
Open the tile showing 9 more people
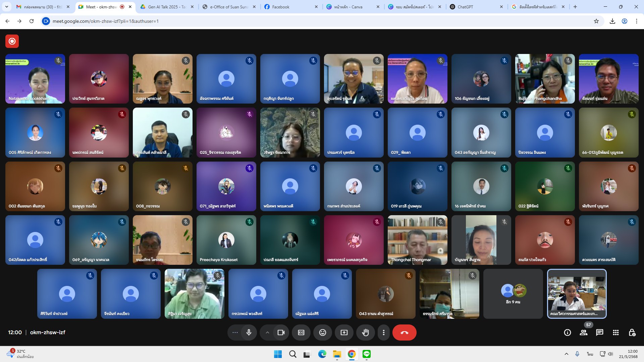tap(513, 294)
